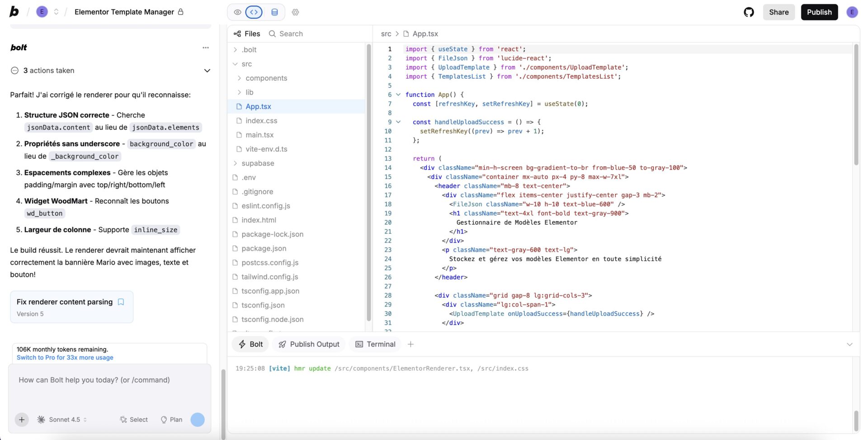Switch to the Terminal tab
Viewport: 868px width, 440px height.
375,344
